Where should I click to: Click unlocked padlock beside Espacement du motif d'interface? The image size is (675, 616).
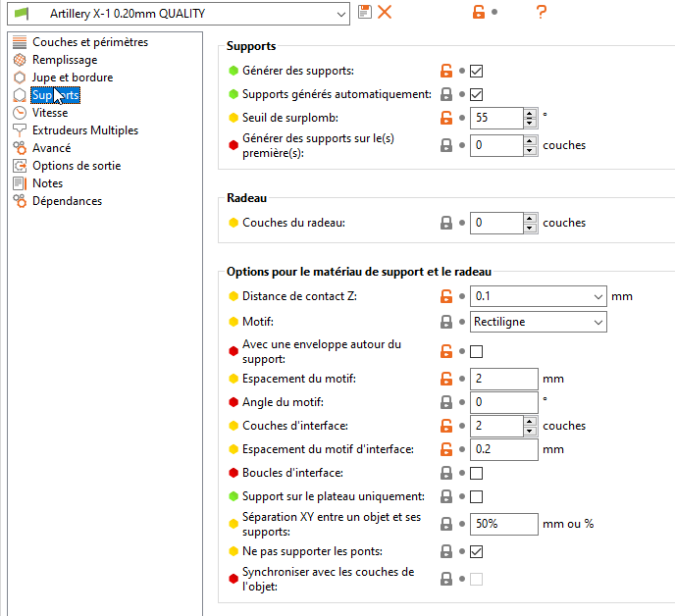tap(446, 449)
